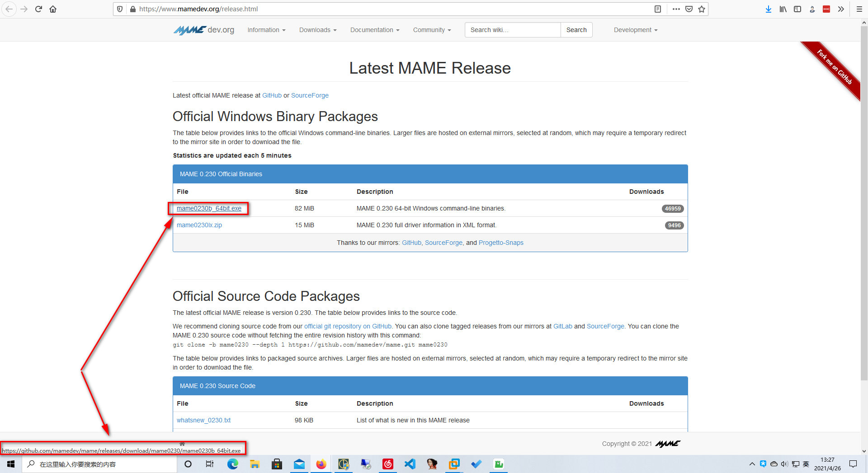Open the browser home page
The image size is (868, 473).
[x=53, y=9]
